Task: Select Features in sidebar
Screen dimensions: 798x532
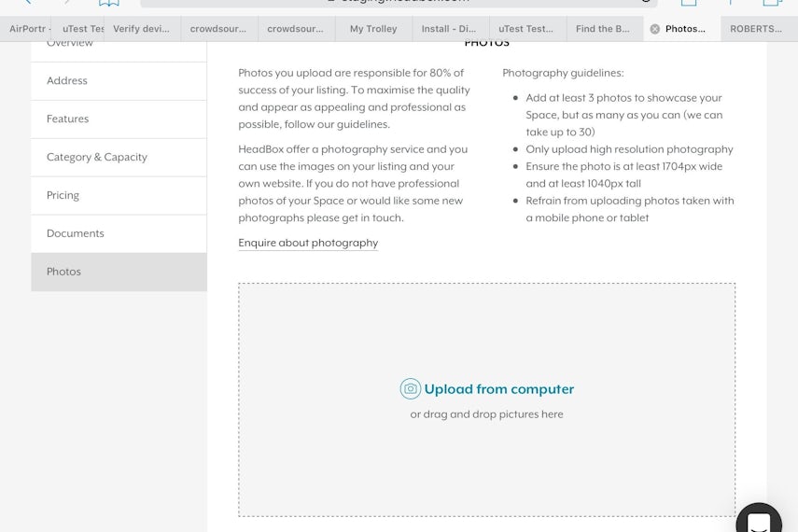Action: click(119, 119)
